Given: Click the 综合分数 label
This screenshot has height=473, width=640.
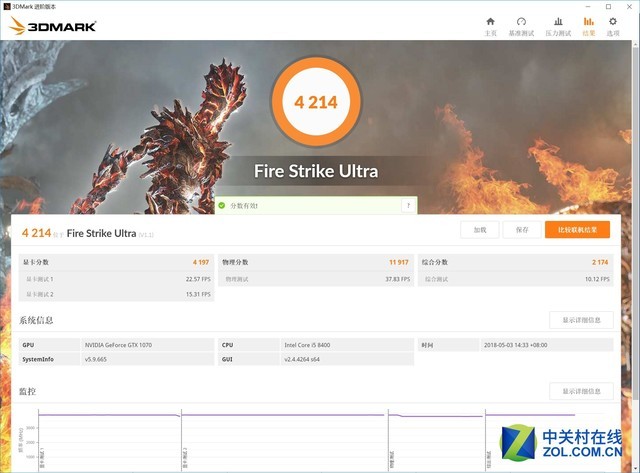Looking at the screenshot, I should tap(435, 262).
